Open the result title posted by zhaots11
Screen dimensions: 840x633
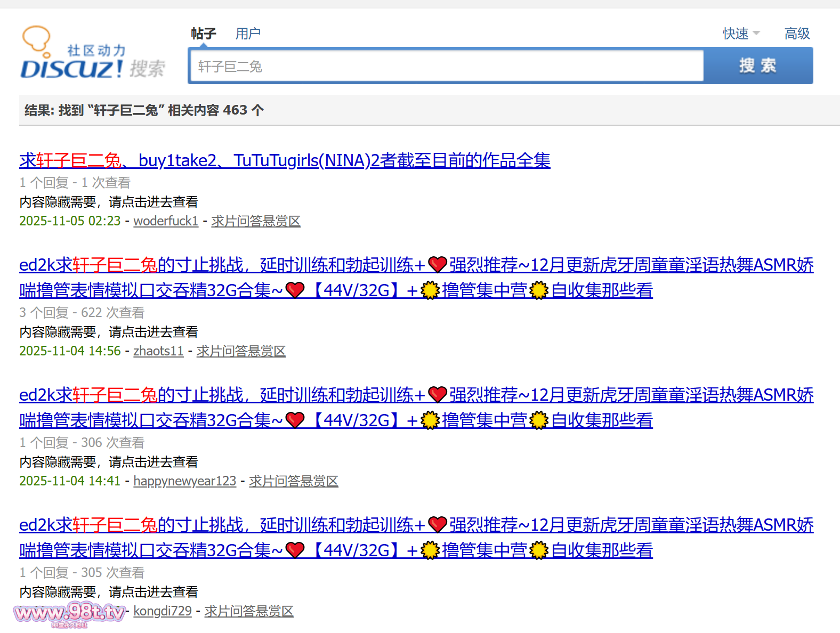(x=416, y=265)
